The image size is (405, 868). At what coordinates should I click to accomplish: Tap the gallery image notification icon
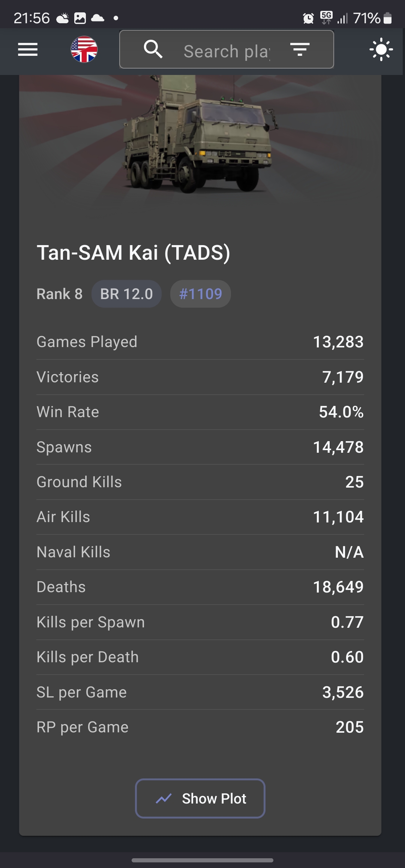[x=80, y=18]
